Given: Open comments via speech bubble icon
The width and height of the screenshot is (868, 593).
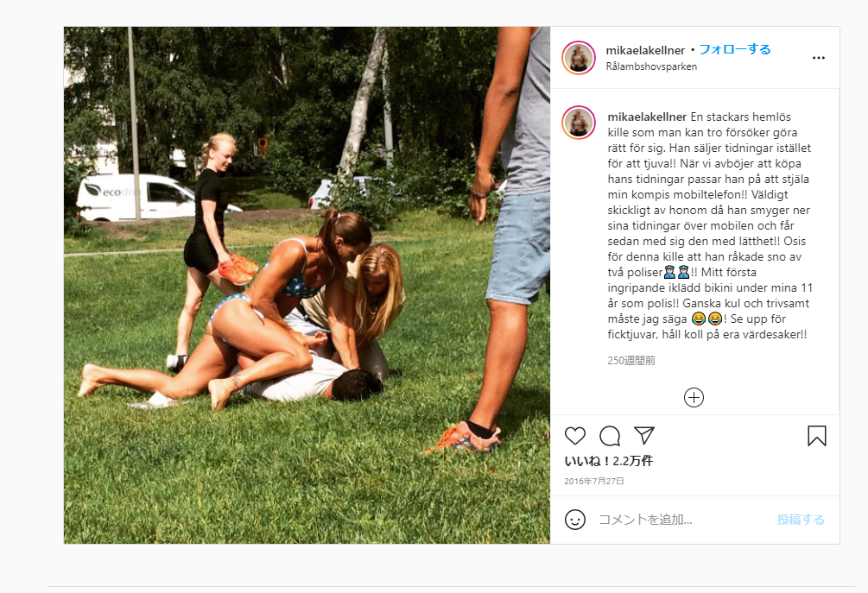Looking at the screenshot, I should click(610, 436).
